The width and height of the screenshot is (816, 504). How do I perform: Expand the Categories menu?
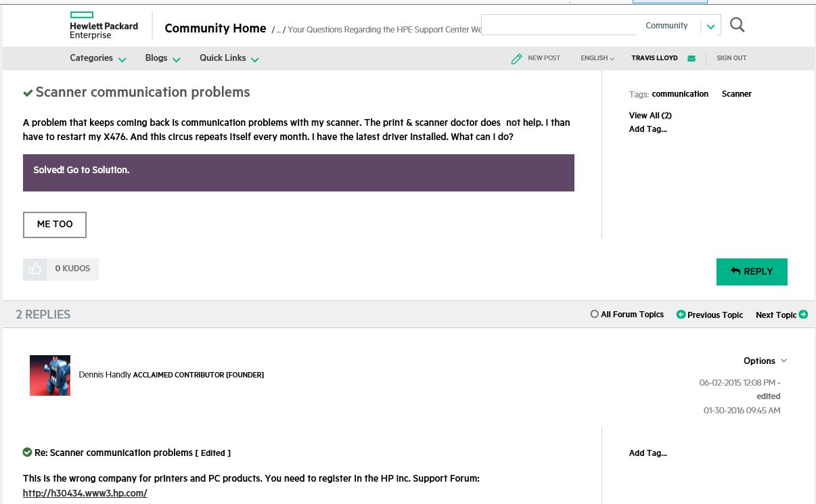pyautogui.click(x=98, y=58)
